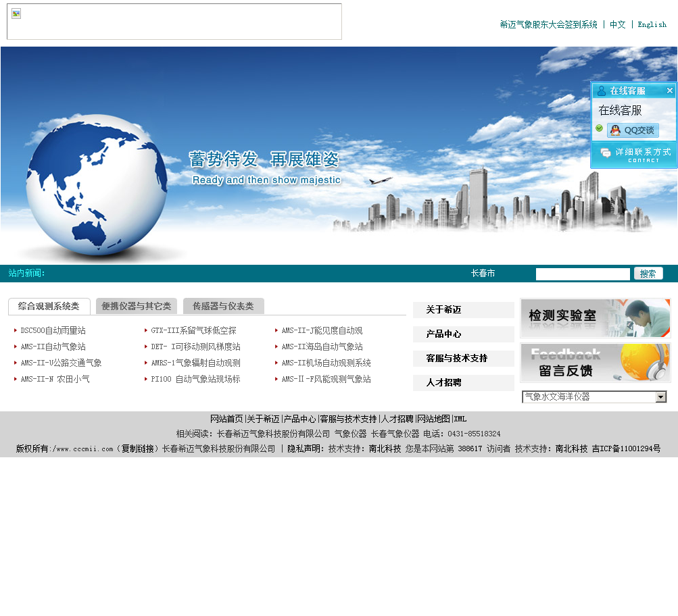
Task: Click the online service person icon
Action: pos(601,91)
